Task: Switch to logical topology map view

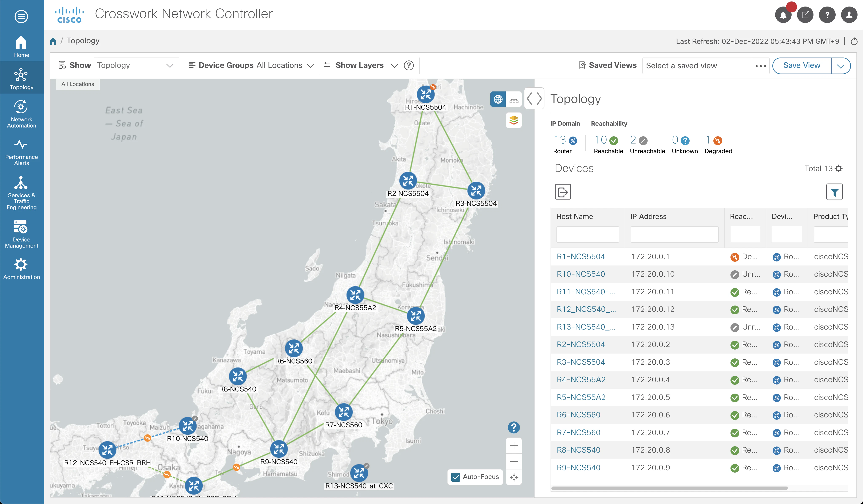Action: 514,99
